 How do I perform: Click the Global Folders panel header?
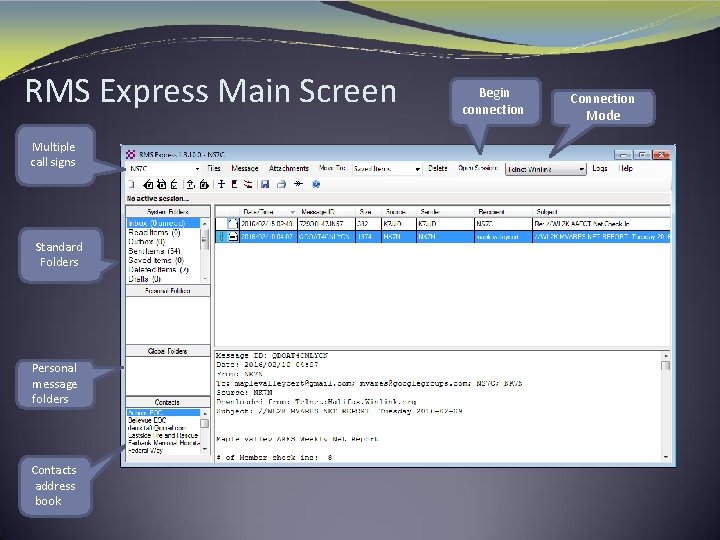pos(168,351)
